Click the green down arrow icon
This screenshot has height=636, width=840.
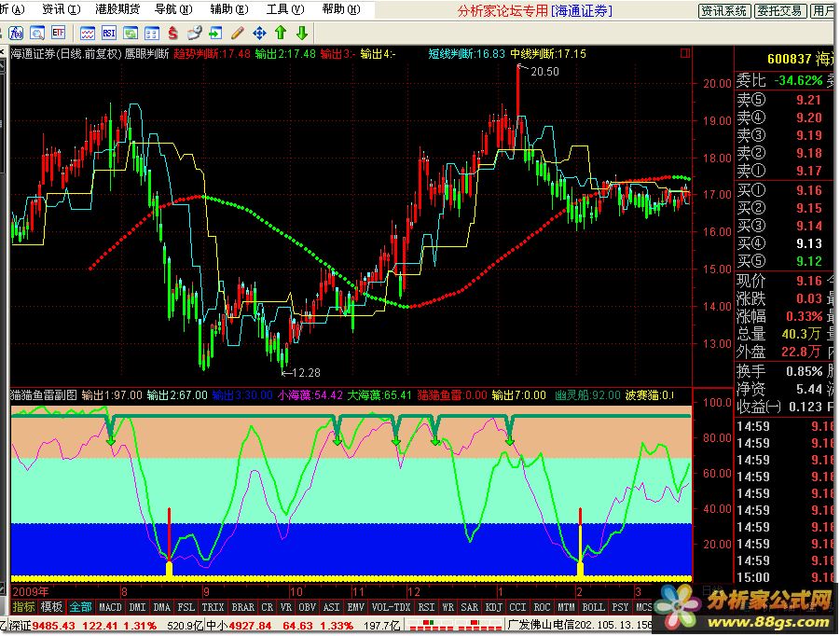click(302, 34)
